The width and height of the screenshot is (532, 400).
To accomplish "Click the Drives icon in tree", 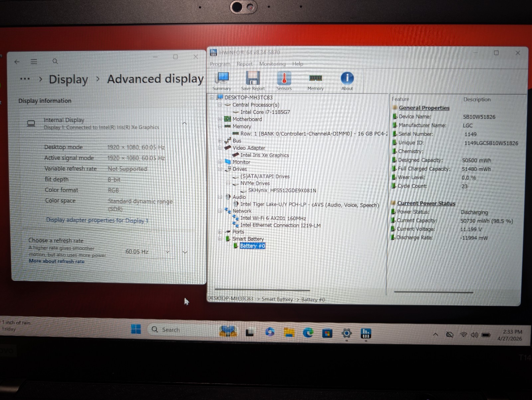I will [x=228, y=169].
